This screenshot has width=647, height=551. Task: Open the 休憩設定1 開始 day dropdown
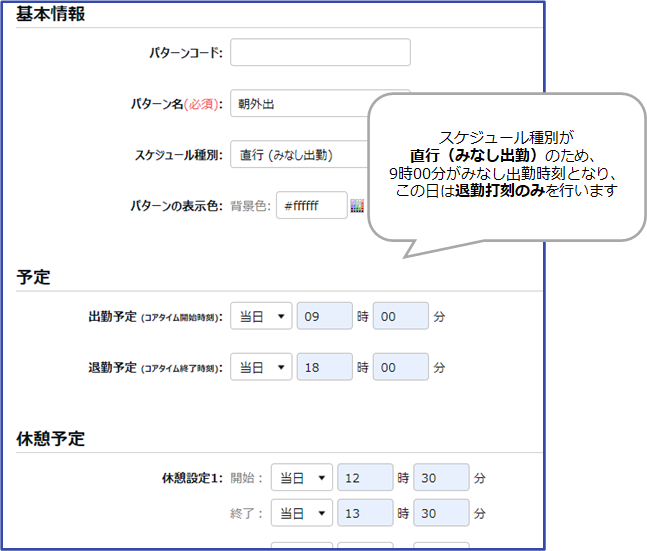click(302, 478)
